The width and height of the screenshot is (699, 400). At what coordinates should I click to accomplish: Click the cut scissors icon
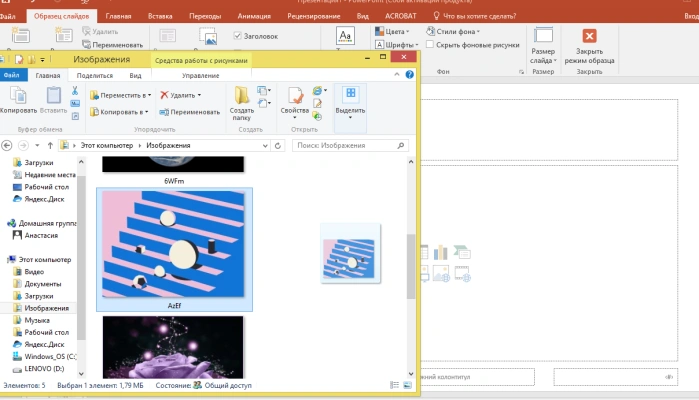(75, 91)
